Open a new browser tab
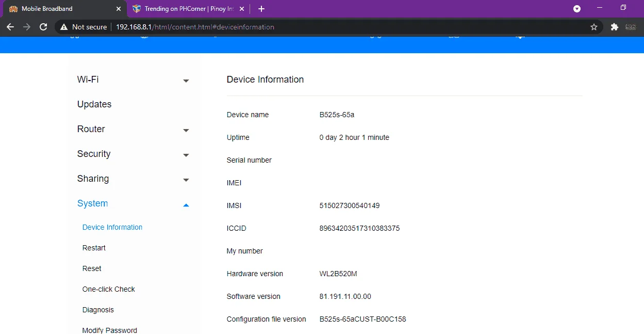The image size is (644, 334). 261,9
